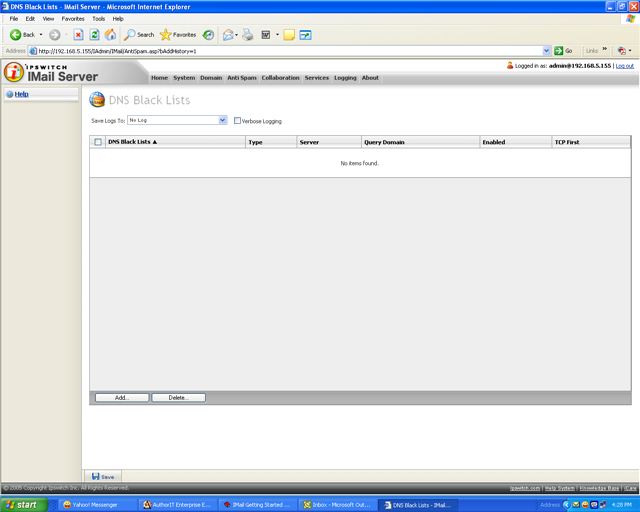
Task: Go to the Home navigation tab
Action: coord(160,78)
